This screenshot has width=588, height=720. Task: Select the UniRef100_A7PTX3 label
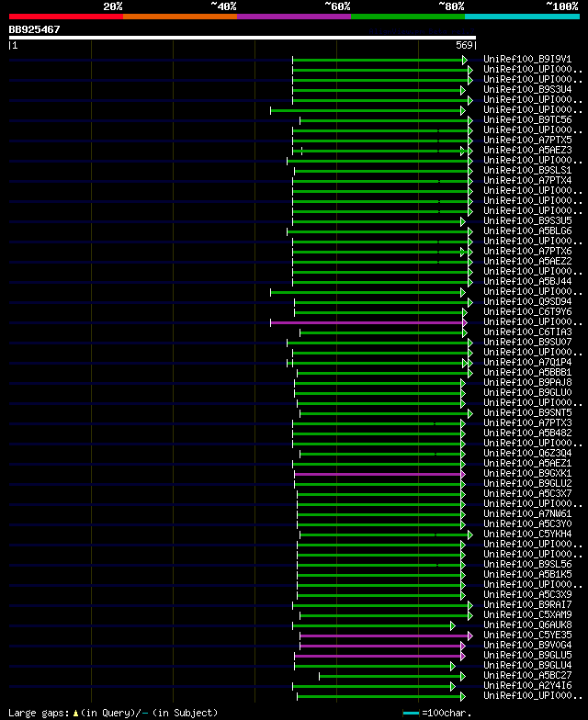527,422
